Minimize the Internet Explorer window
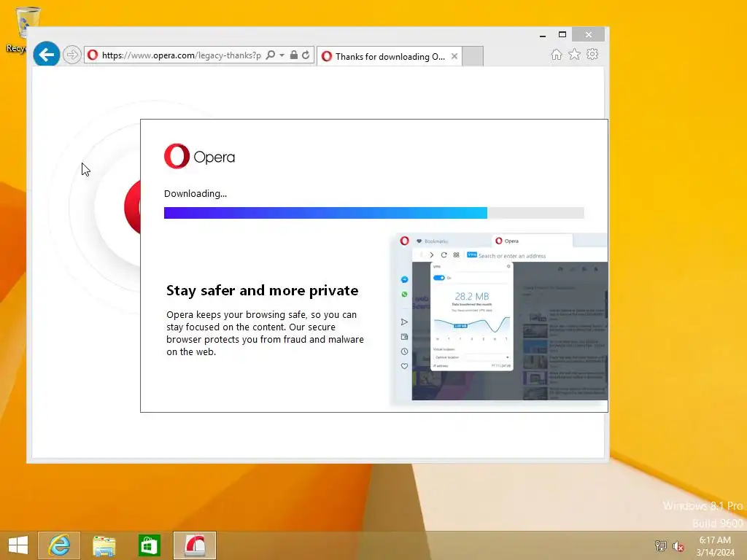This screenshot has width=747, height=560. (543, 35)
